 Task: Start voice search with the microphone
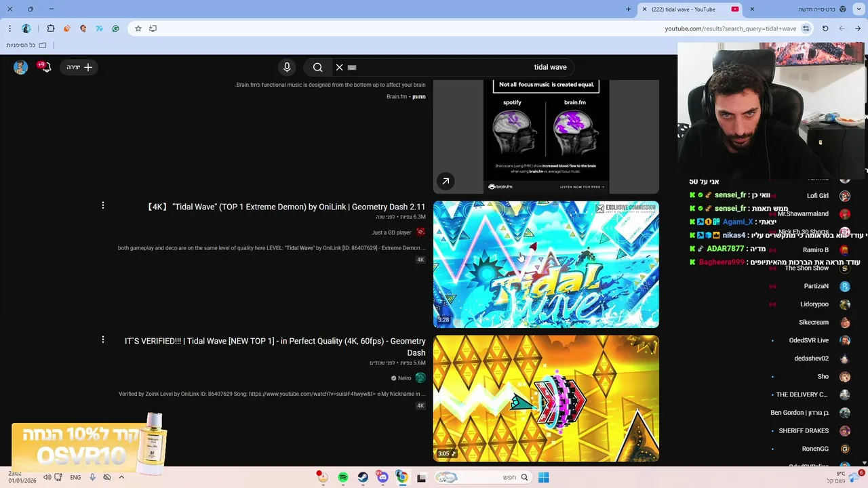coord(287,67)
